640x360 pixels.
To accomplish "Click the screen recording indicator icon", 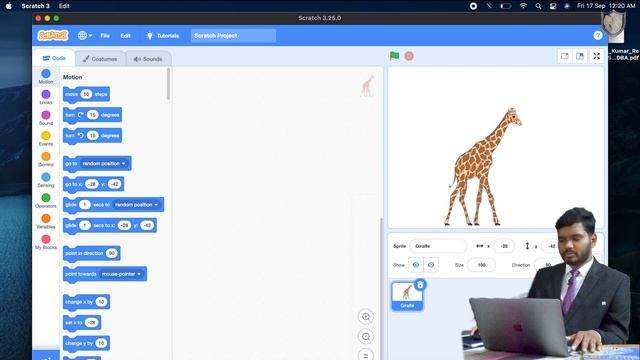I will 473,6.
